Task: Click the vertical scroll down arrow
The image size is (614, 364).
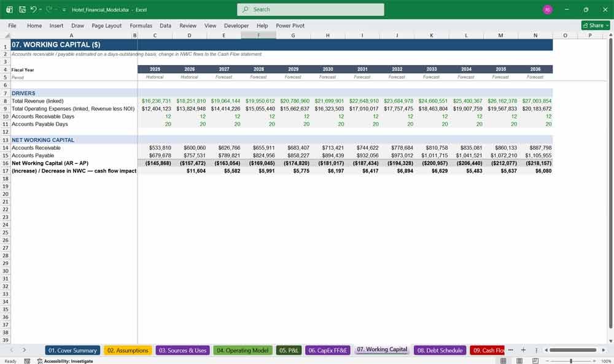Action: [610, 341]
